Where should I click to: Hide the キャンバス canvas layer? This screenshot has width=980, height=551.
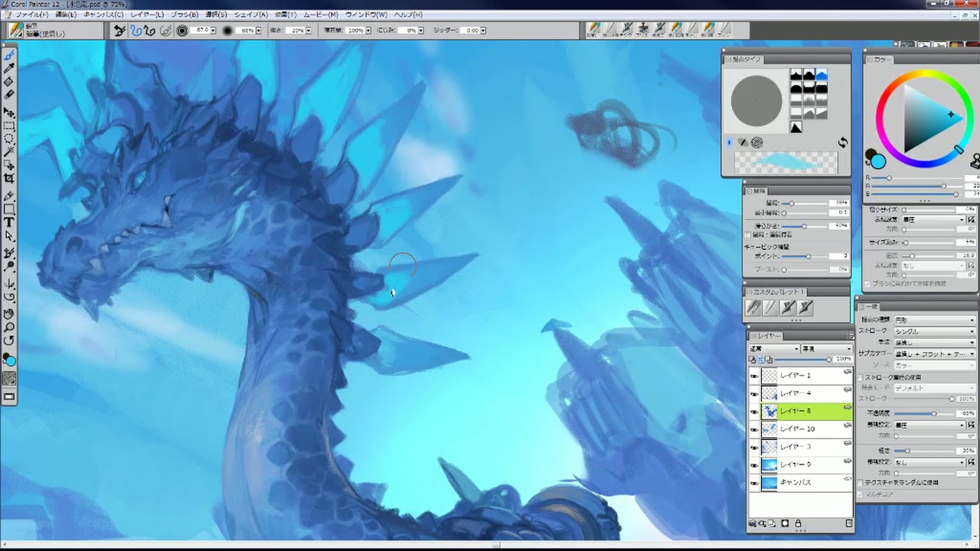pos(754,483)
